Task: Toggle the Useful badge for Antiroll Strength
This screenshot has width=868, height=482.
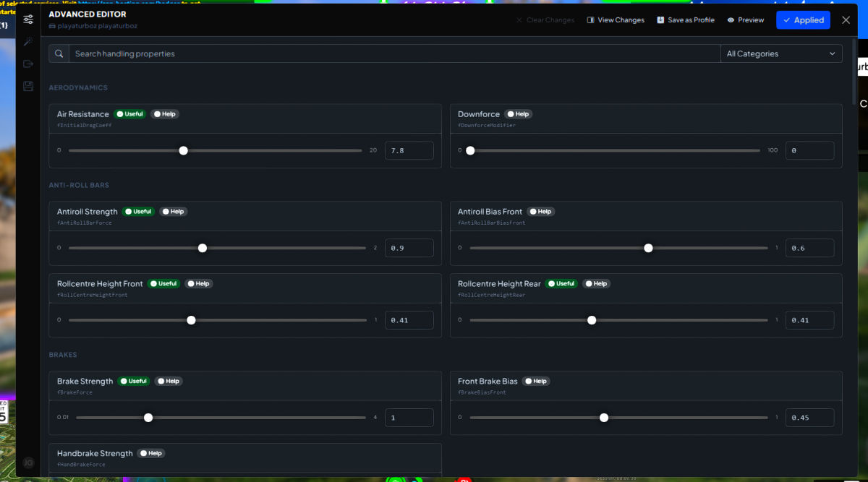Action: point(138,212)
